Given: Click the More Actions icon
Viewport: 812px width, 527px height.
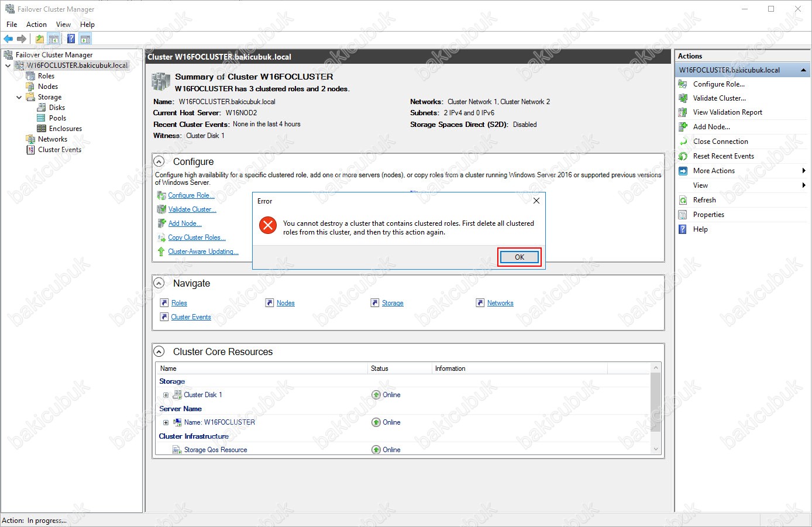Looking at the screenshot, I should (x=683, y=171).
